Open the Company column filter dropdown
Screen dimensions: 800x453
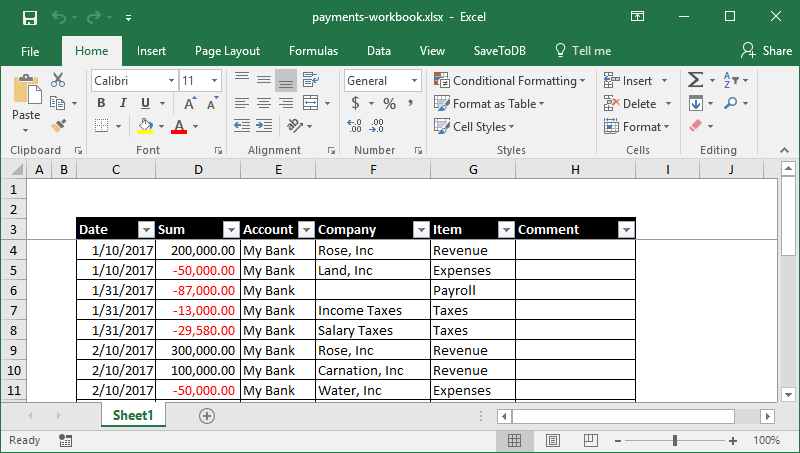point(421,230)
